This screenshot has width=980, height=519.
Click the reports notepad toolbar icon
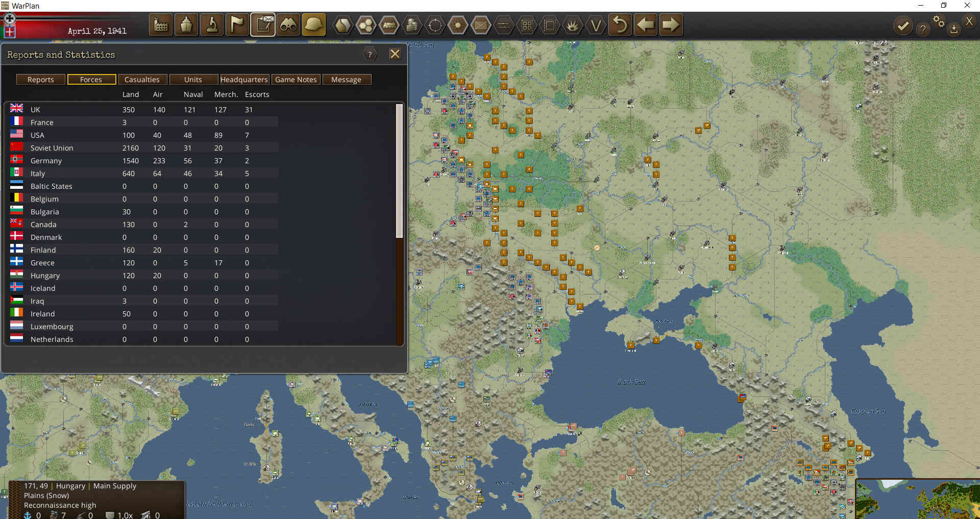(263, 24)
